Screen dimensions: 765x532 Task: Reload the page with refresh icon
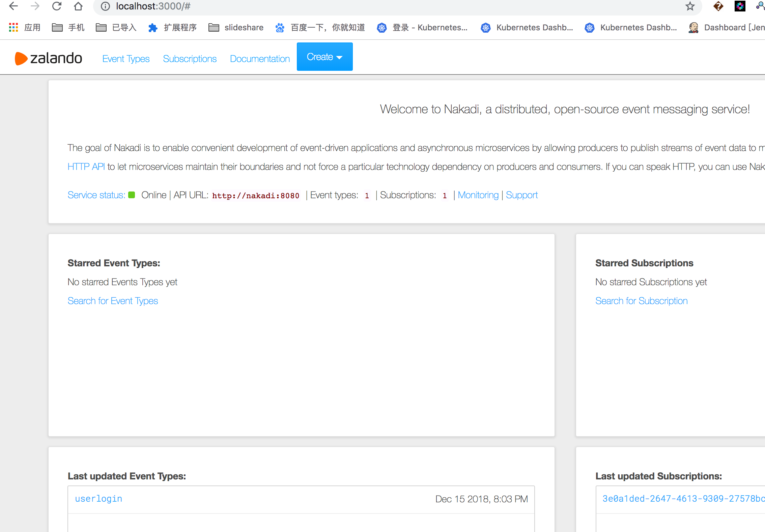(x=57, y=6)
